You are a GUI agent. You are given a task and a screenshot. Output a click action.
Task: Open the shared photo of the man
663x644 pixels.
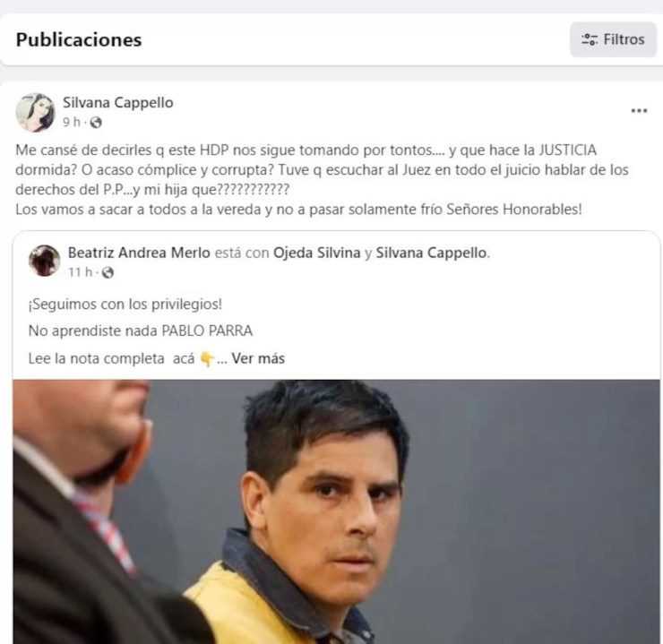pyautogui.click(x=336, y=511)
